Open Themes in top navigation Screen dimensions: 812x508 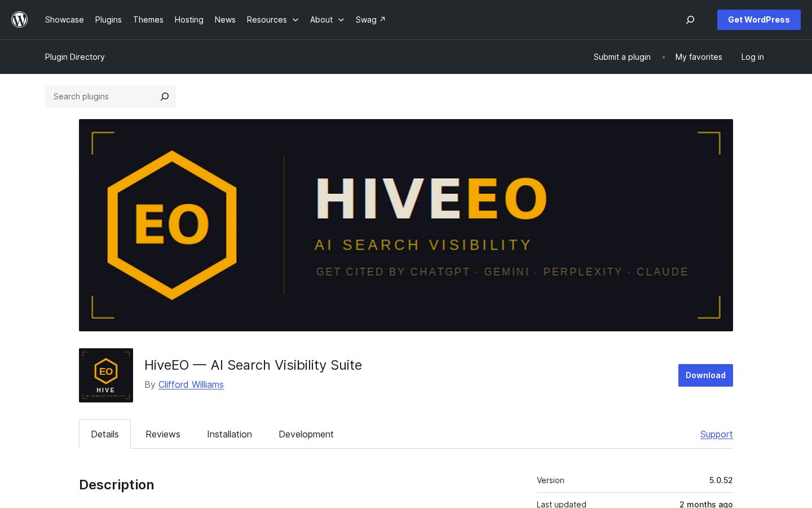click(148, 20)
